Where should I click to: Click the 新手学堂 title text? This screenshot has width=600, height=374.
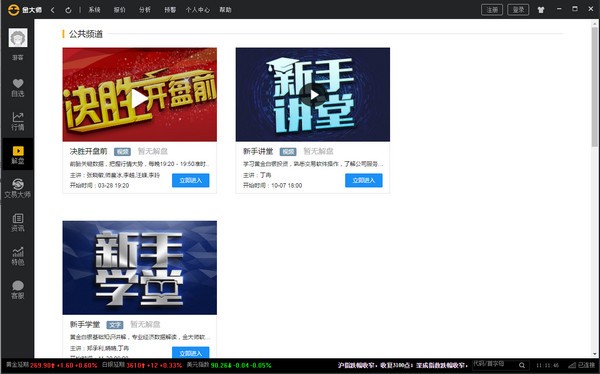[x=85, y=325]
